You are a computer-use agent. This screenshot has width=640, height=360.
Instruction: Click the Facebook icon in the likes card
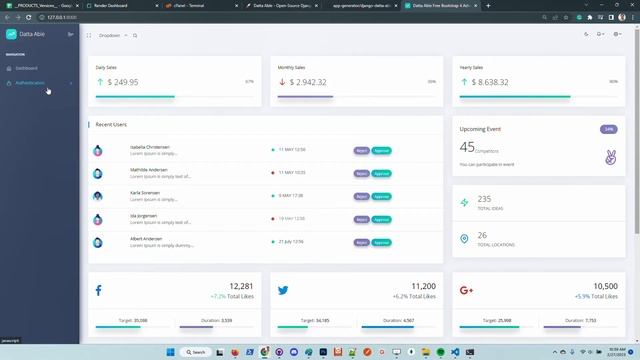(x=98, y=290)
